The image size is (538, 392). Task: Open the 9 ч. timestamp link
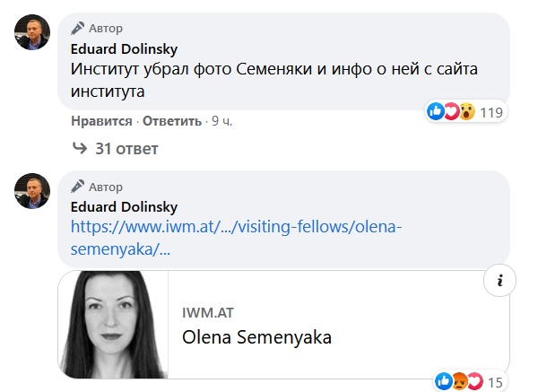[222, 121]
